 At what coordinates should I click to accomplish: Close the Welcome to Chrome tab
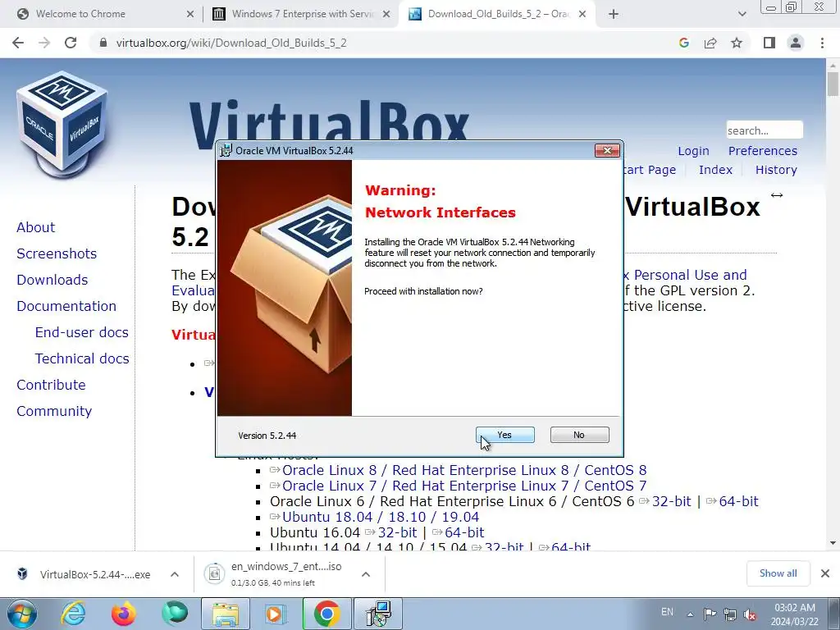point(190,14)
